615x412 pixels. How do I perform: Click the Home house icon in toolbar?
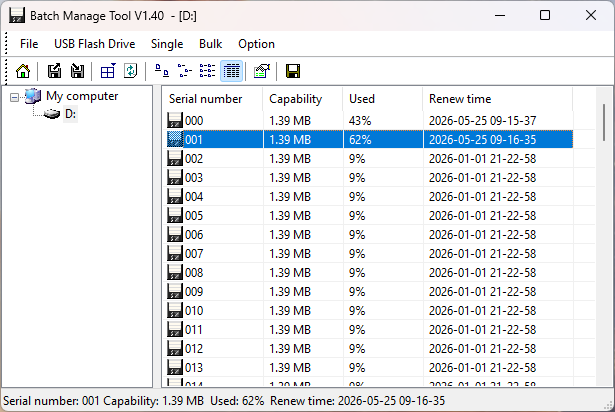pos(23,71)
